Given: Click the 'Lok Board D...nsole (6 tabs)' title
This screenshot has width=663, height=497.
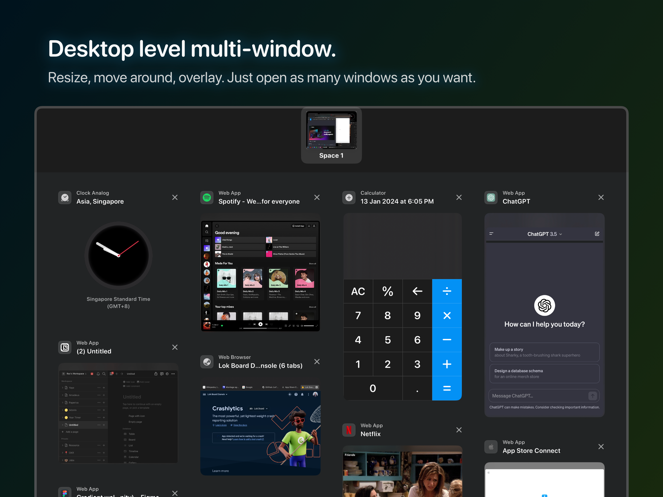Looking at the screenshot, I should tap(260, 366).
